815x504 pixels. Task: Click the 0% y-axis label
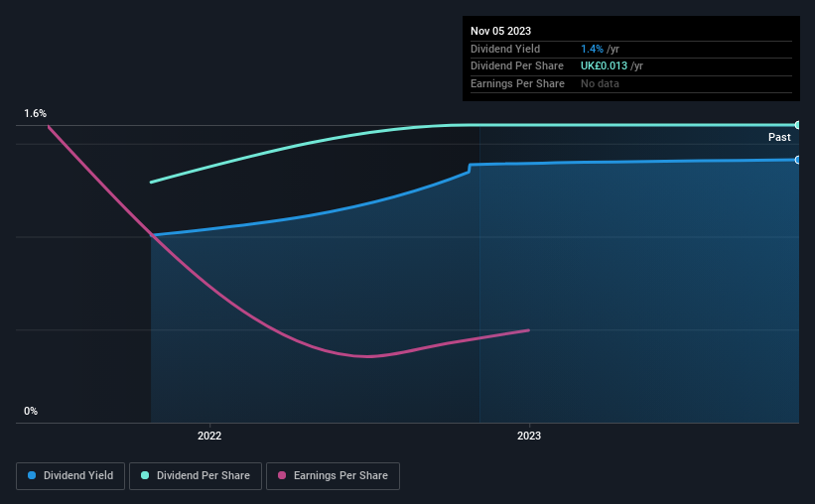click(31, 411)
